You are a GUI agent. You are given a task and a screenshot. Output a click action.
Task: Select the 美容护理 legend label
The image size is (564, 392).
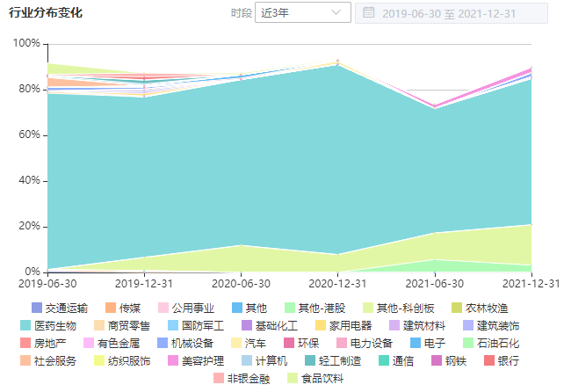(x=202, y=361)
